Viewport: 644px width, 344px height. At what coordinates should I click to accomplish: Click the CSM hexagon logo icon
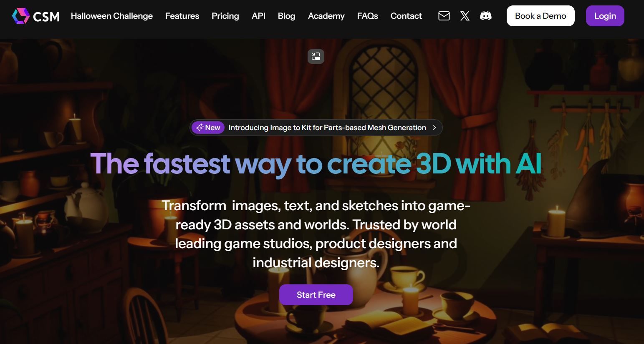click(20, 16)
